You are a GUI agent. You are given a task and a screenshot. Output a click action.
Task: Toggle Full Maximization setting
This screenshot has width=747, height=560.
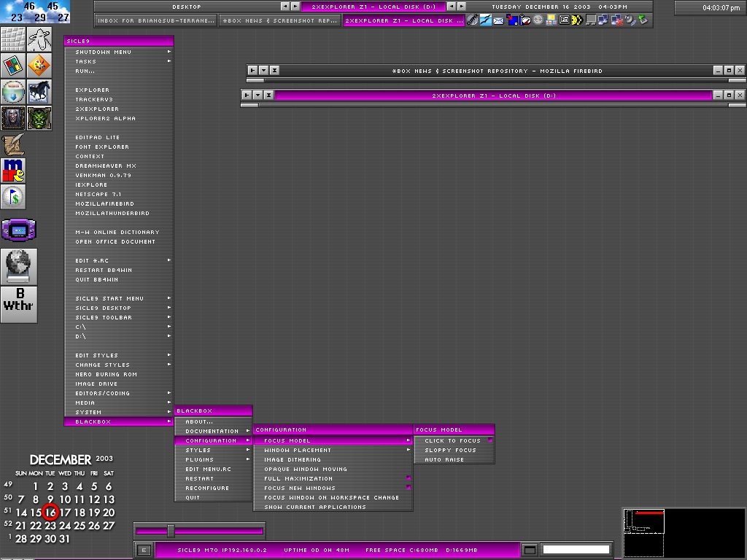333,478
